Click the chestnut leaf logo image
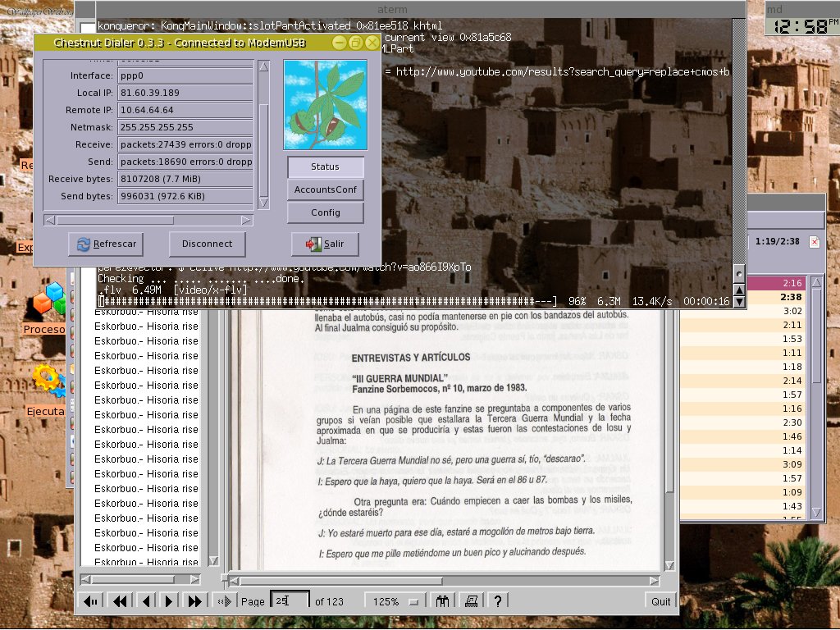Image resolution: width=840 pixels, height=630 pixels. (x=325, y=104)
